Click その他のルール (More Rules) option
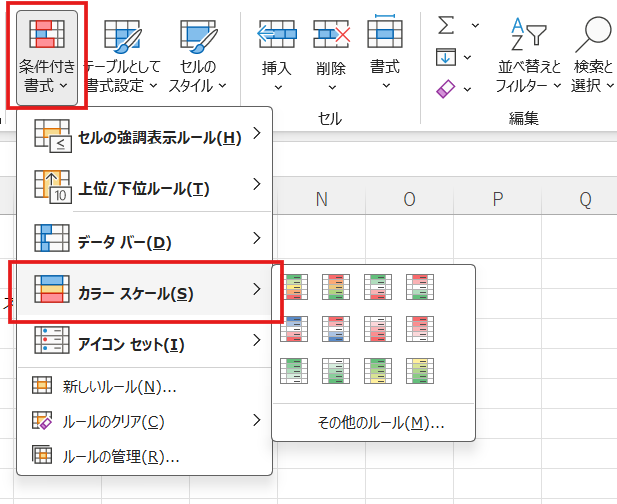This screenshot has width=617, height=504. (374, 422)
